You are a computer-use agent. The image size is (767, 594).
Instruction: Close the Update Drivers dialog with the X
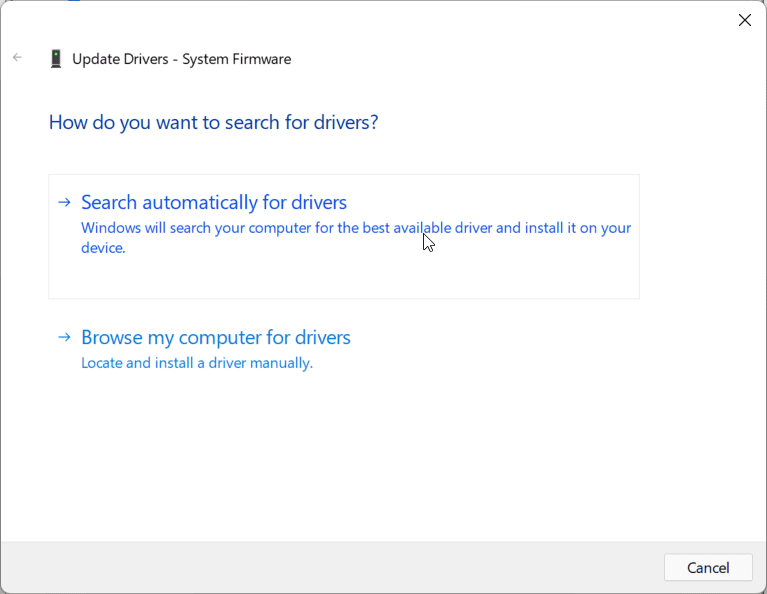coord(744,20)
